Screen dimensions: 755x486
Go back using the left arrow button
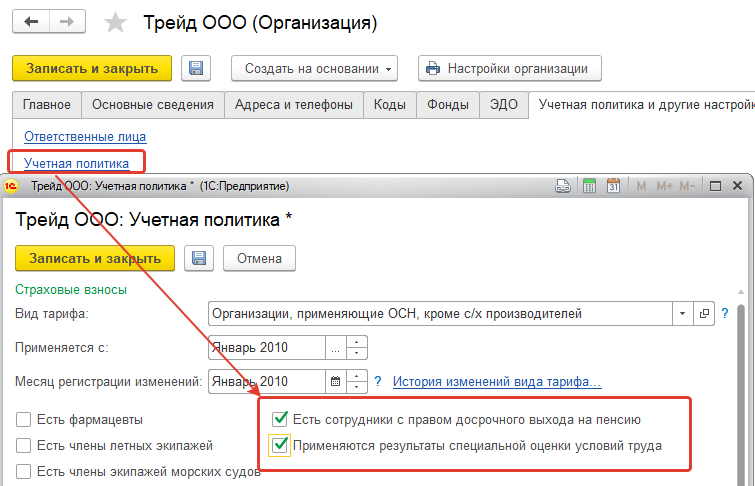coord(31,22)
